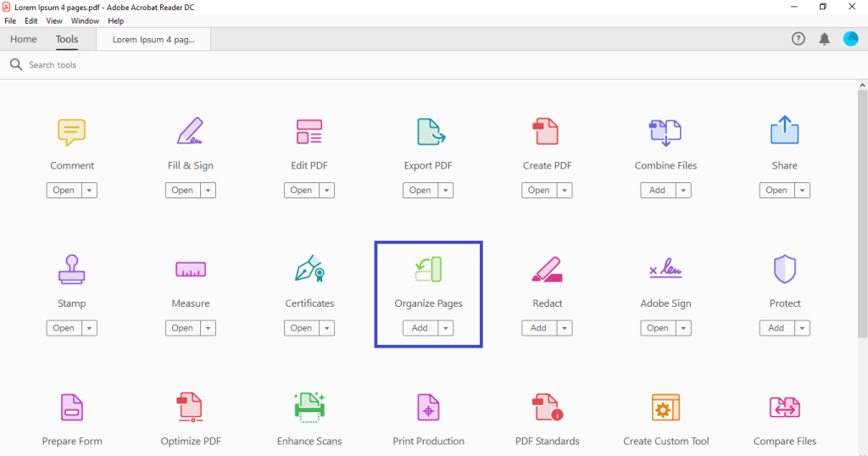Image resolution: width=868 pixels, height=456 pixels.
Task: Select the Combine Files icon
Action: 665,132
